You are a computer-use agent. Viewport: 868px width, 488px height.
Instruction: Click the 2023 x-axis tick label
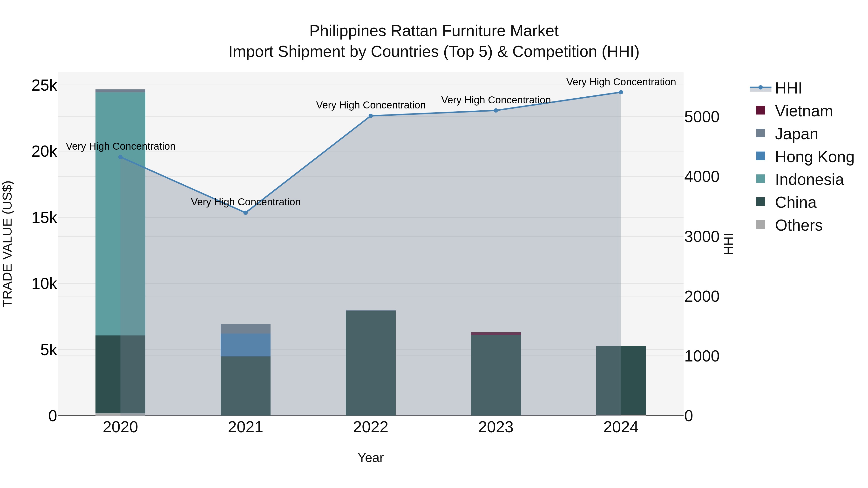tap(496, 427)
